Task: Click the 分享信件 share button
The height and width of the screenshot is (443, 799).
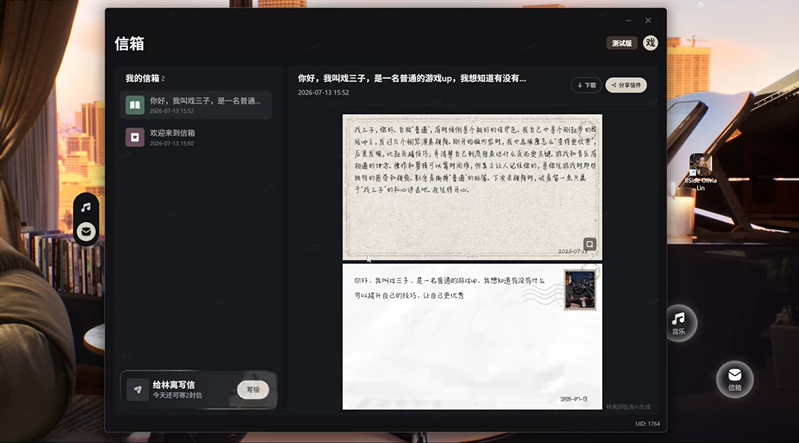Action: click(626, 85)
